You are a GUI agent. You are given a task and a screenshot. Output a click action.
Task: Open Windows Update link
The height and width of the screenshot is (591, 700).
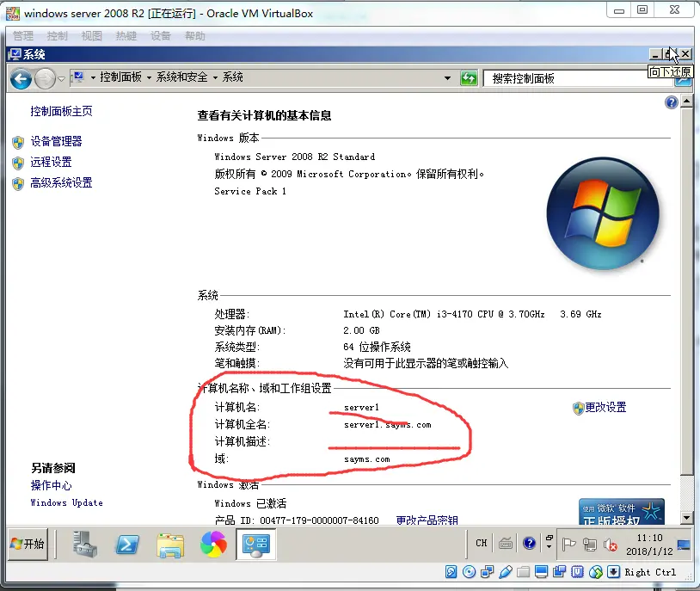[66, 503]
